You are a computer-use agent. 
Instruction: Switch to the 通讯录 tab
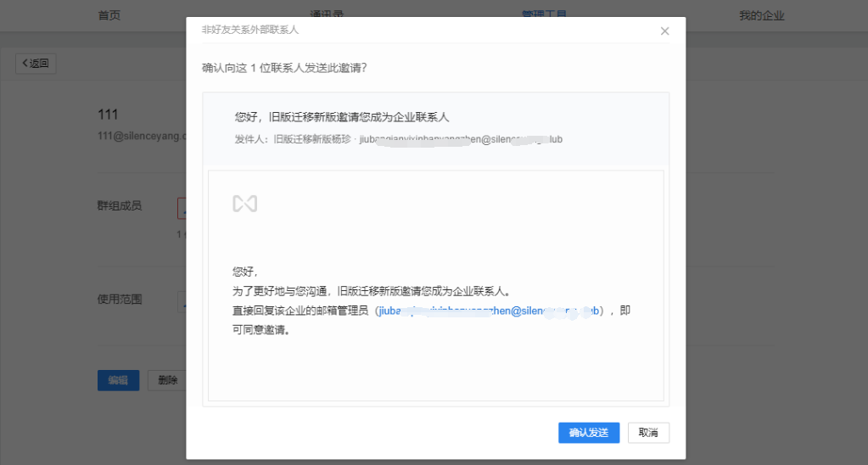point(327,15)
